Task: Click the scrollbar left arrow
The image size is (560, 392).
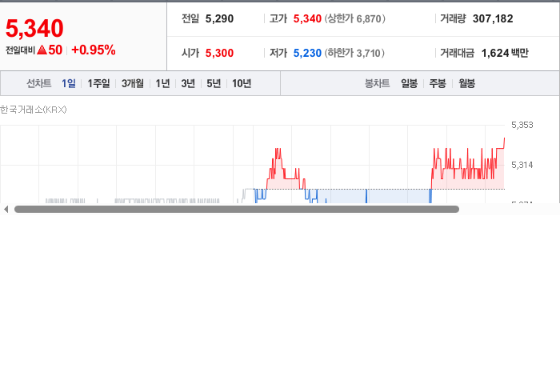Action: point(6,210)
